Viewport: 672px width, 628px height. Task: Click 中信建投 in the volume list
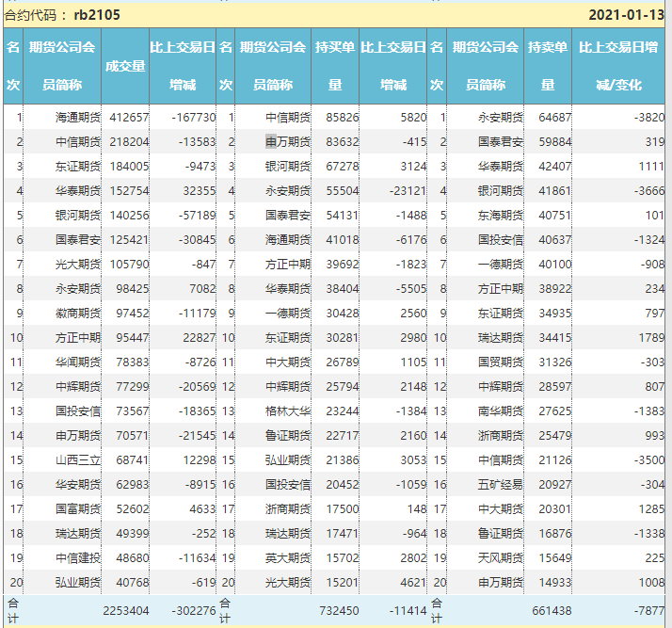(78, 557)
